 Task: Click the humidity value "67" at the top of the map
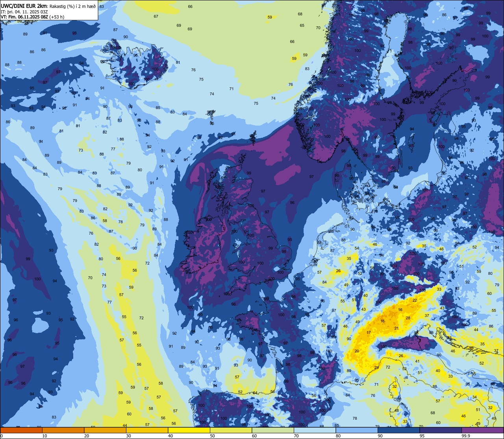pyautogui.click(x=156, y=16)
